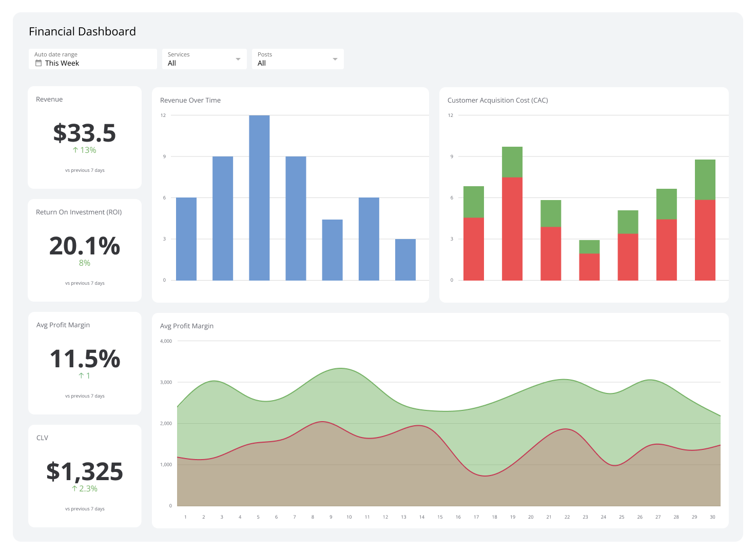
Task: Click the calendar icon in date range filter
Action: tap(38, 63)
